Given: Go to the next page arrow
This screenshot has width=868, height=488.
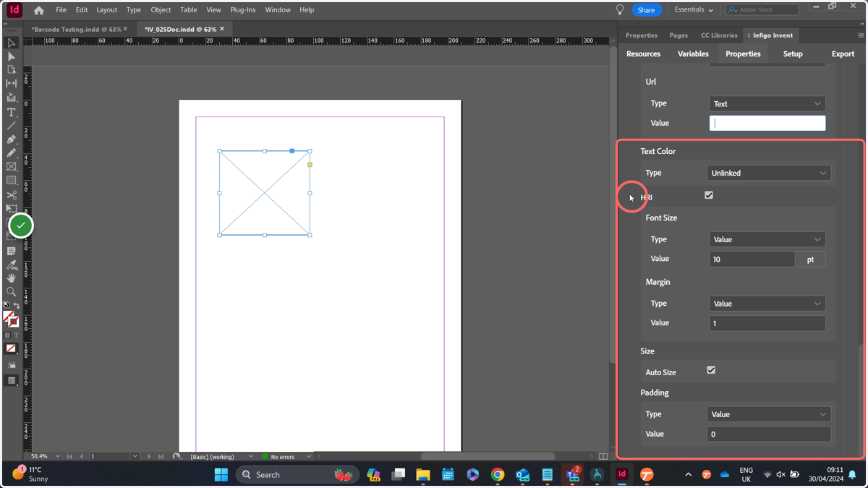Looking at the screenshot, I should point(149,456).
